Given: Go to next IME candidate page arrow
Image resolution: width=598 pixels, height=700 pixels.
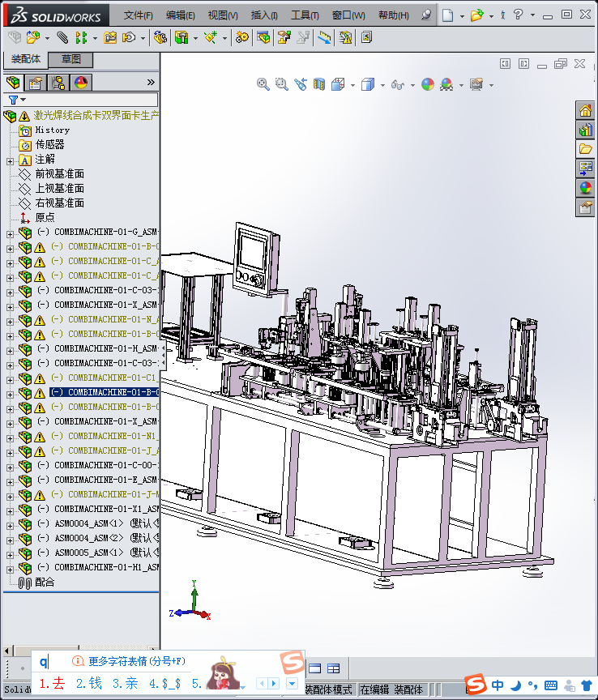Looking at the screenshot, I should [274, 684].
